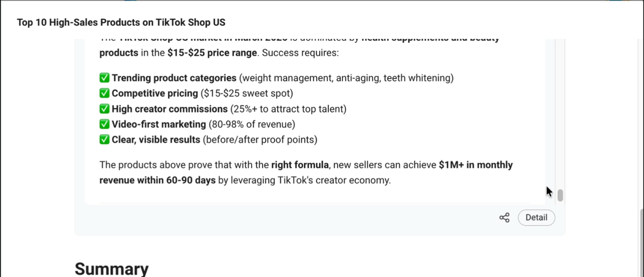Click the bold text "Trending product categories"
The image size is (644, 277).
click(174, 78)
